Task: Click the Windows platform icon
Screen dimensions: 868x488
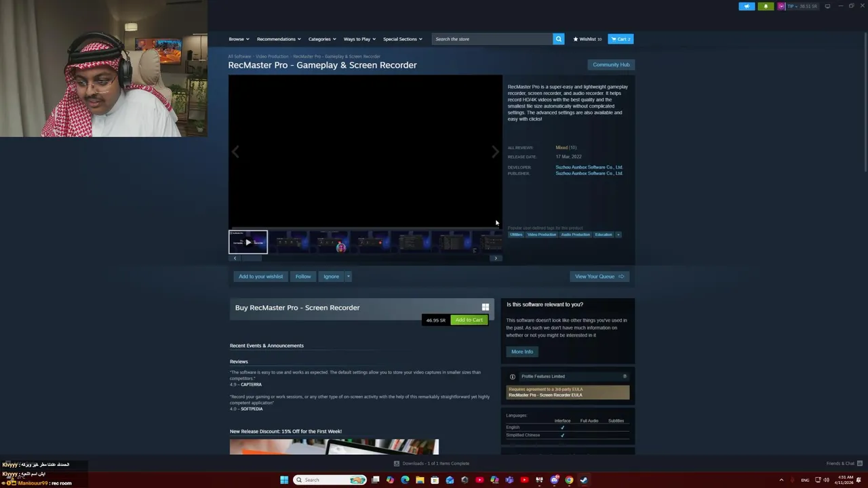Action: coord(485,308)
